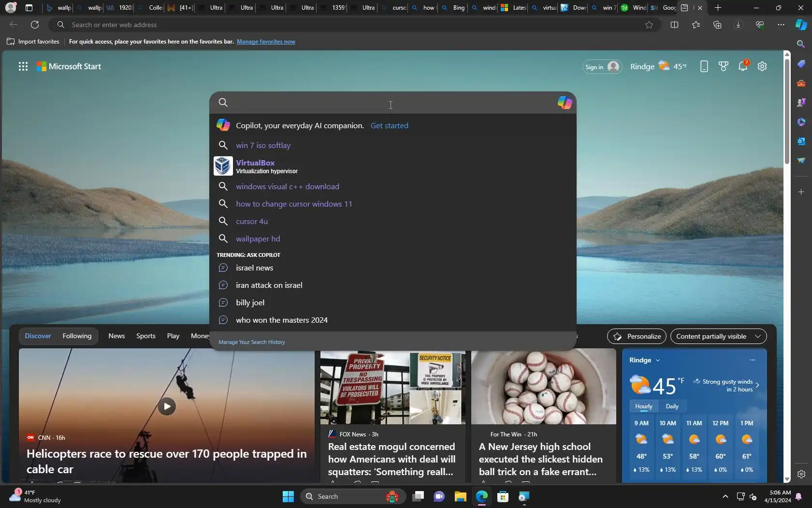Open the notifications bell on Microsoft Start
Image resolution: width=812 pixels, height=508 pixels.
point(743,66)
